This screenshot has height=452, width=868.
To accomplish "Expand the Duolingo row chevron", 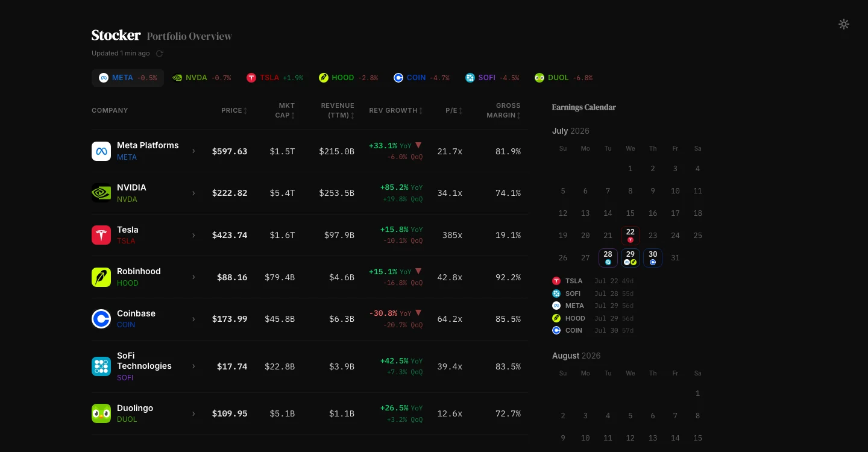I will point(193,413).
